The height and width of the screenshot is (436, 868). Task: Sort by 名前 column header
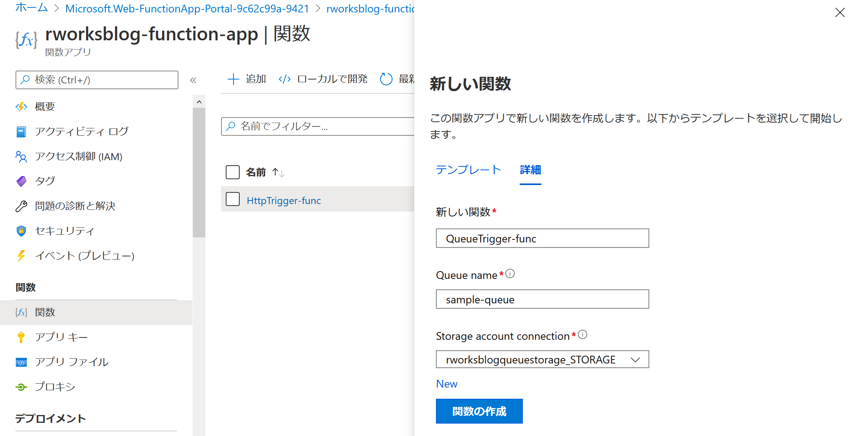coord(256,172)
